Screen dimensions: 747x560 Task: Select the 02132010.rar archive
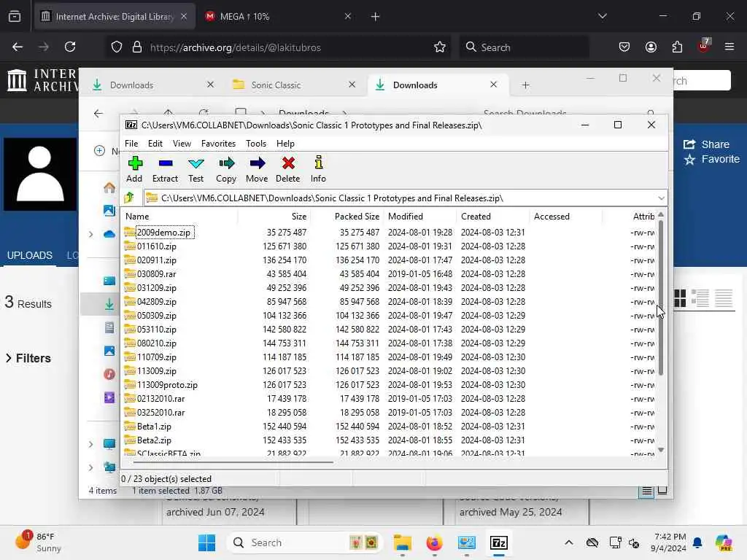(x=160, y=399)
